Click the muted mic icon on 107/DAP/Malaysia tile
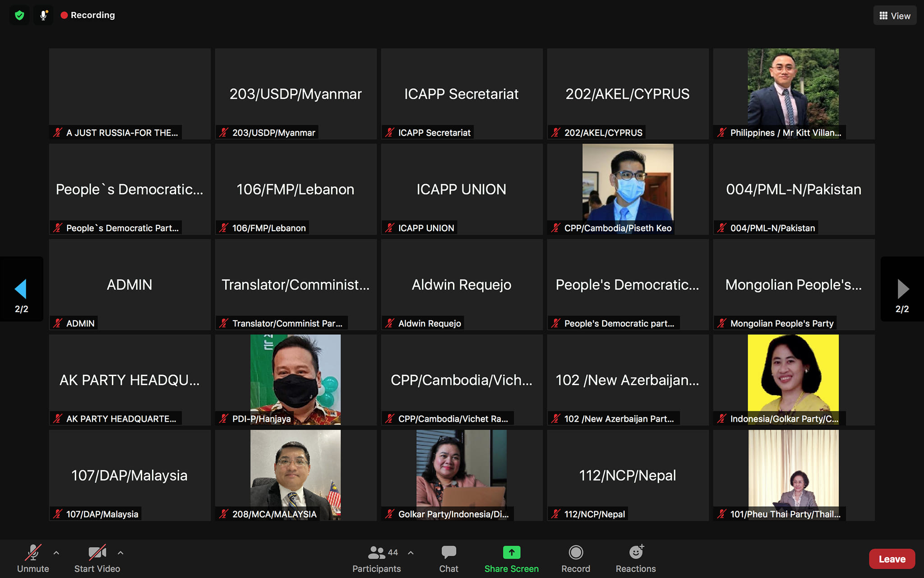This screenshot has height=578, width=924. click(x=58, y=513)
